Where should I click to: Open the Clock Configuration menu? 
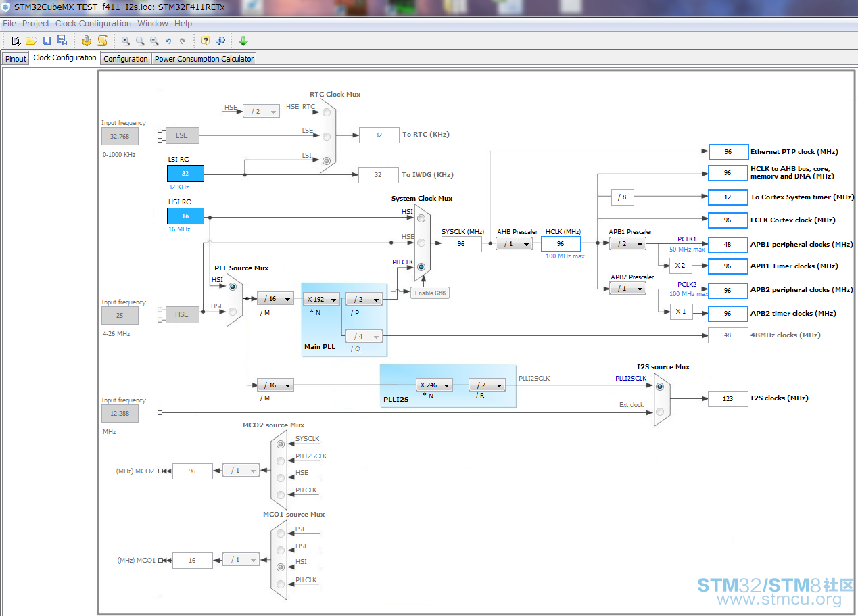[93, 23]
